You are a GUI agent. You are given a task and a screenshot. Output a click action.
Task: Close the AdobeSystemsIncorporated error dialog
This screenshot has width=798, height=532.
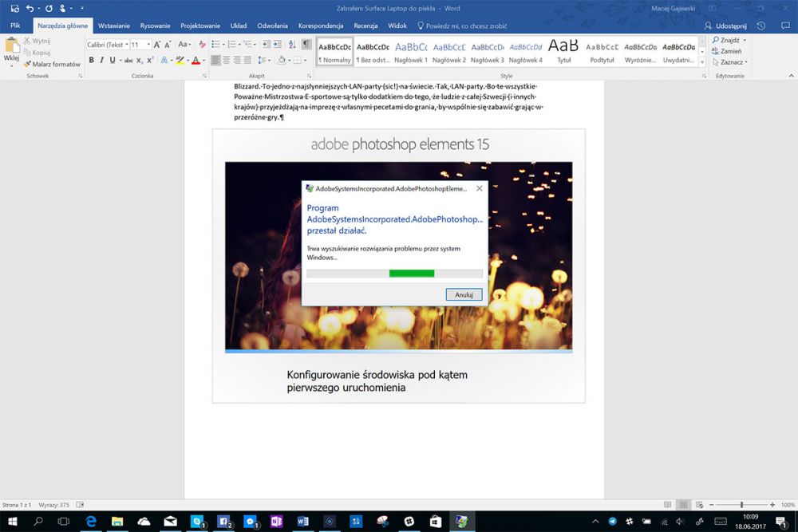[479, 188]
